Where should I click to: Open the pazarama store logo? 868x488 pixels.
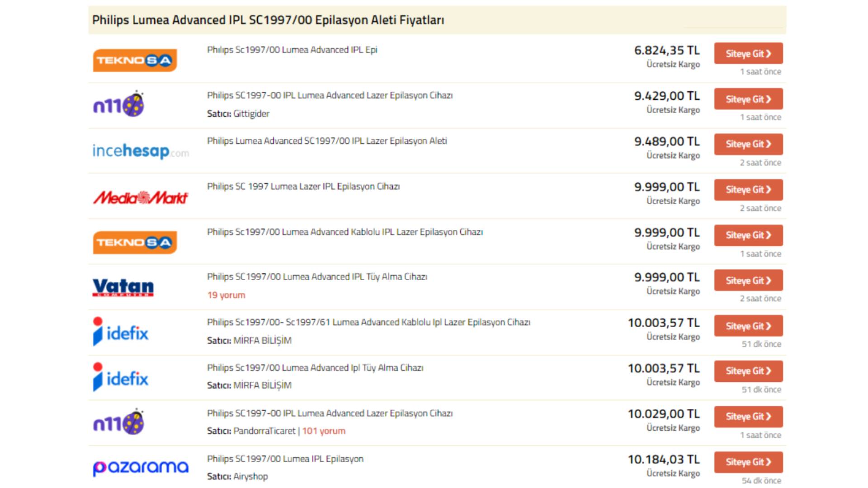141,468
